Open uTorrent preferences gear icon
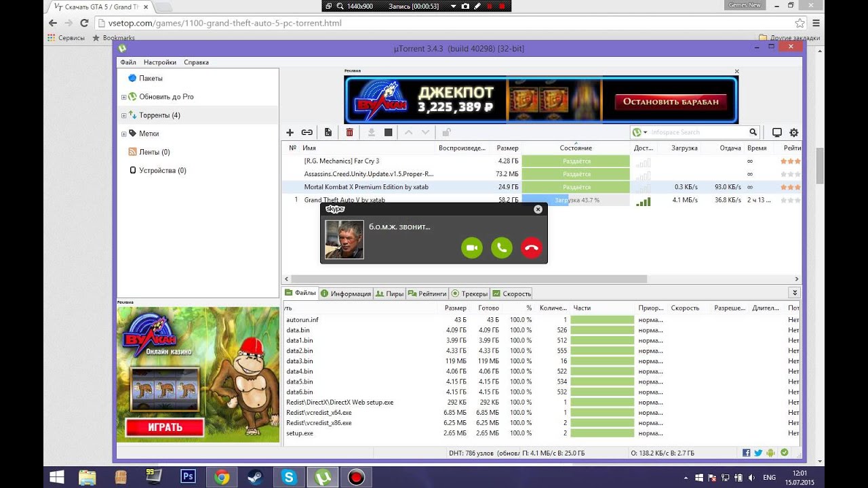This screenshot has width=868, height=488. pyautogui.click(x=793, y=132)
